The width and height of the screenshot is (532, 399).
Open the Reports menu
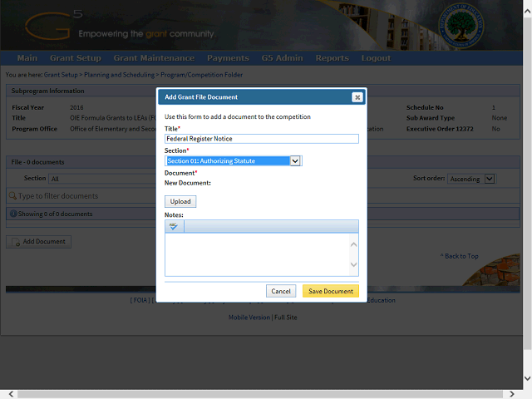tap(332, 58)
